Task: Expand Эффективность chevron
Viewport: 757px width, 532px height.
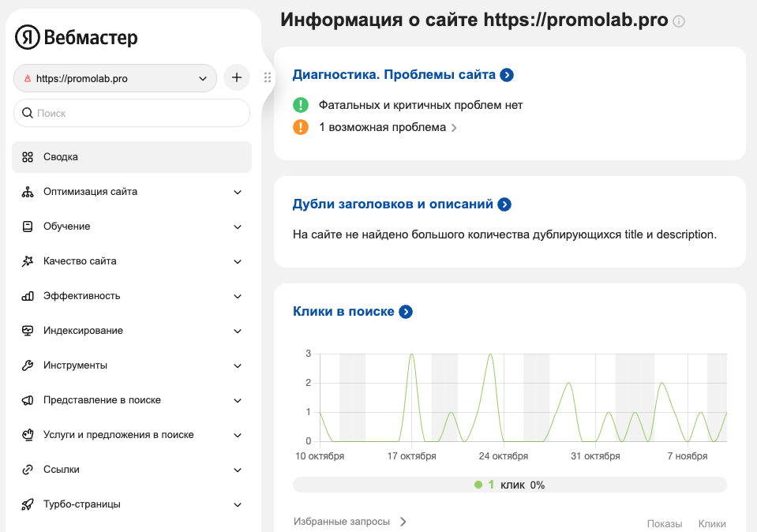Action: point(238,297)
